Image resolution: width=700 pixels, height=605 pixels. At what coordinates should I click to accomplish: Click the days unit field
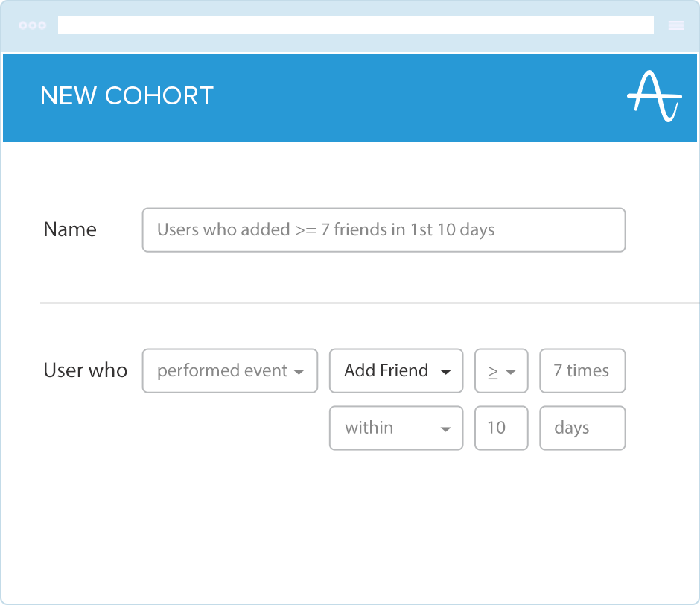point(582,428)
